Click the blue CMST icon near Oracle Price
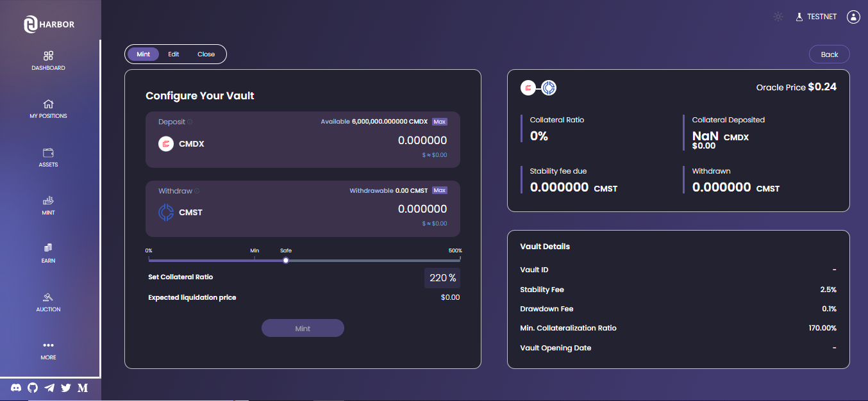The width and height of the screenshot is (868, 401). coord(549,88)
